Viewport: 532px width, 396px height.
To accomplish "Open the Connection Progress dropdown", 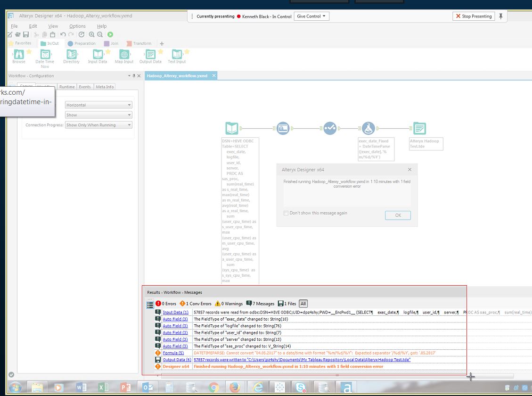I will coord(98,125).
